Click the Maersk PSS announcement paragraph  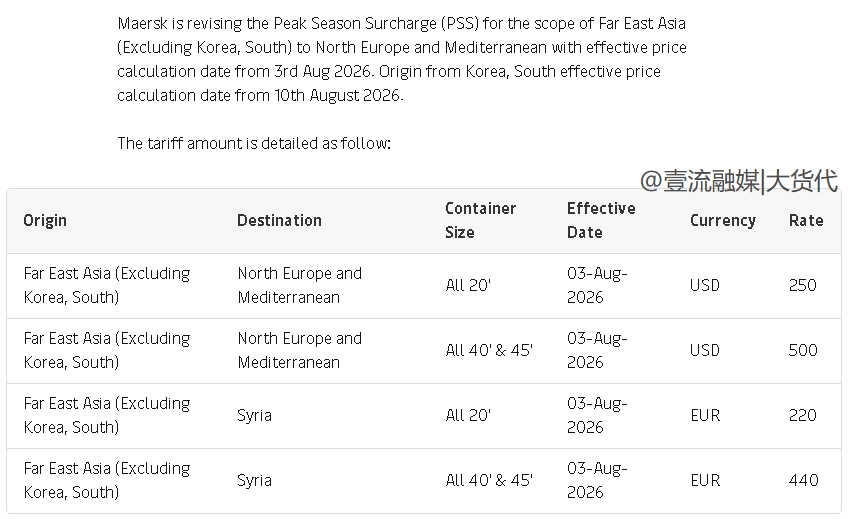click(x=402, y=59)
